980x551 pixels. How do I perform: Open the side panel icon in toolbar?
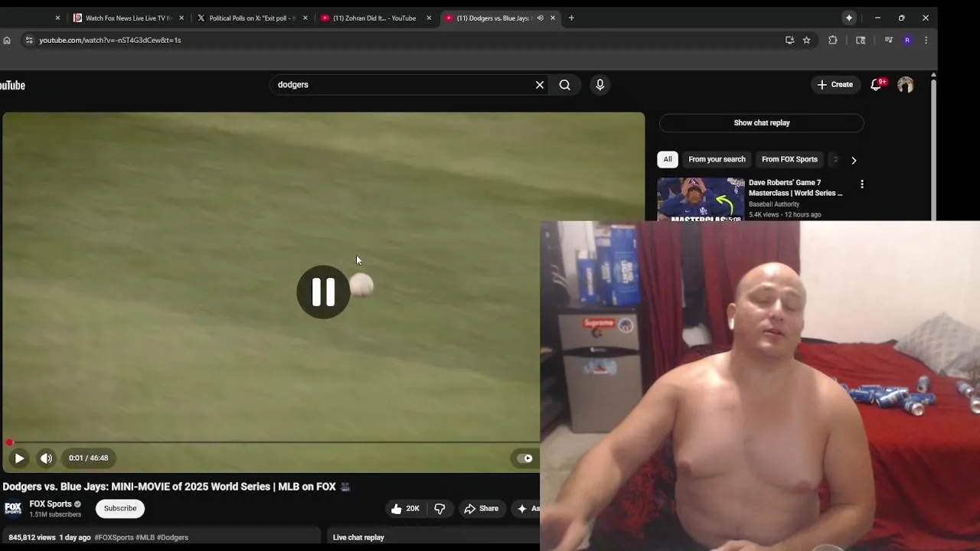click(x=861, y=41)
